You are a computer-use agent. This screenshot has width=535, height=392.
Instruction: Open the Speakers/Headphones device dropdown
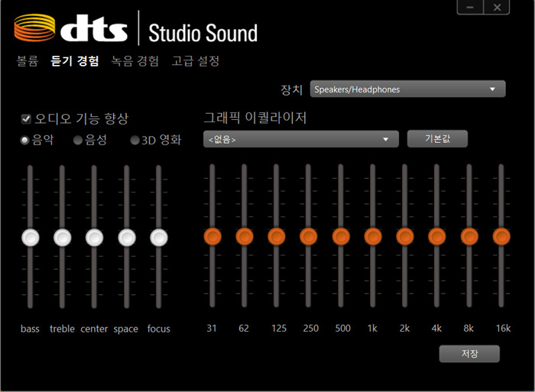407,89
